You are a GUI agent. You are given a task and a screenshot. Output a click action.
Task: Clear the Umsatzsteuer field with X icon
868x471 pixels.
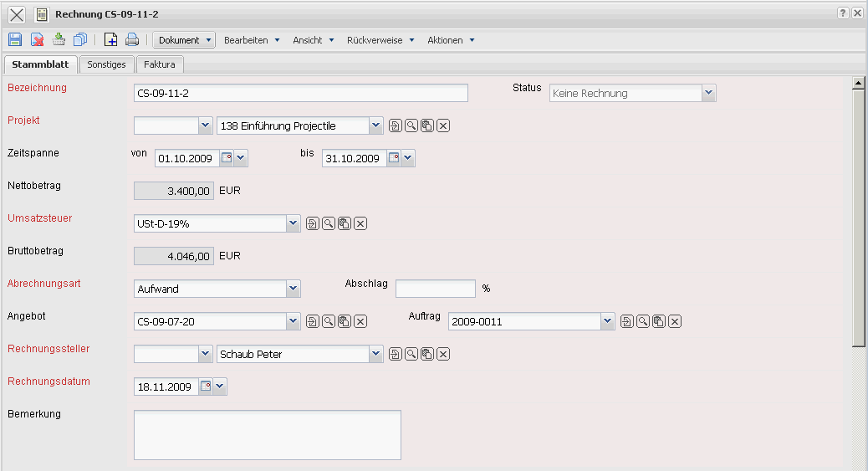tap(360, 223)
